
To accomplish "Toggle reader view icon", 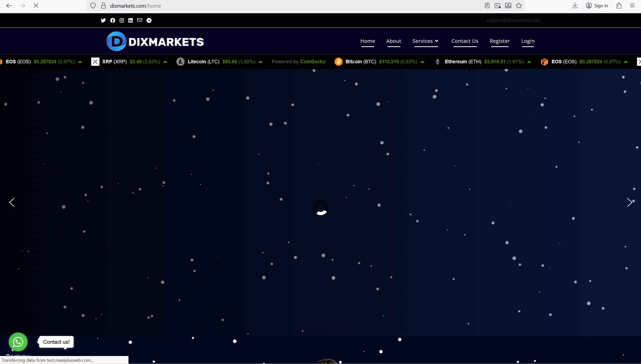I will pos(487,6).
